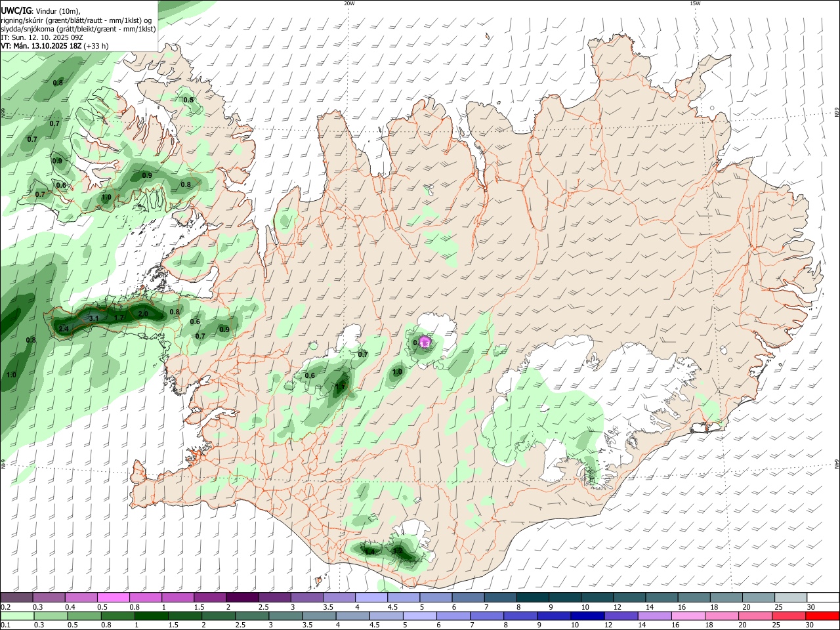Select the dark teal 8–9 snow legend swatch

533,597
